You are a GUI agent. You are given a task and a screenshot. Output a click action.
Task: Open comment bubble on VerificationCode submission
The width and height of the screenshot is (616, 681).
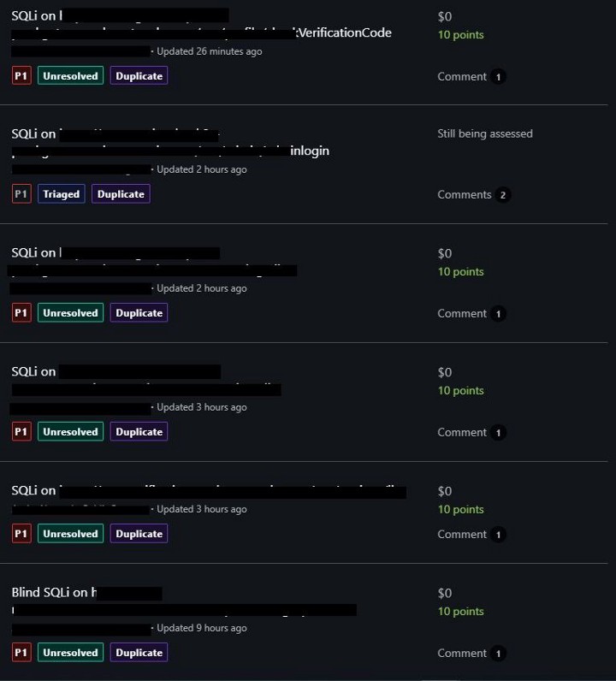coord(498,77)
